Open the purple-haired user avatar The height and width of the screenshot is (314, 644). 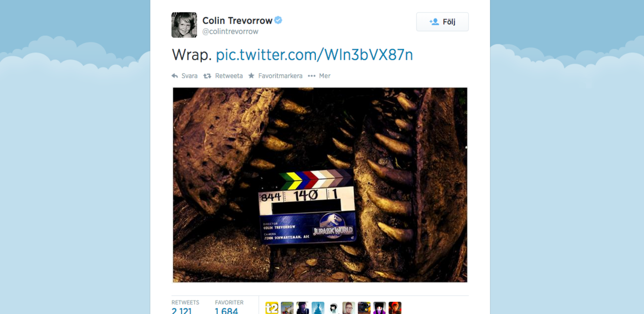[380, 308]
